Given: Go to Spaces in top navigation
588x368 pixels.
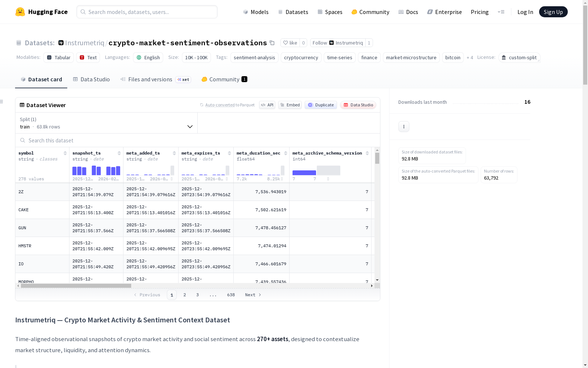Looking at the screenshot, I should (330, 12).
